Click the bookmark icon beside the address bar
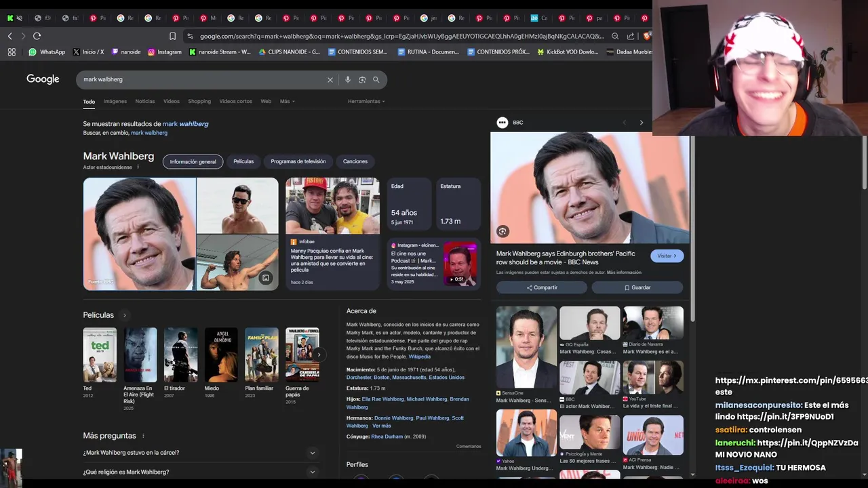Image resolution: width=868 pixels, height=488 pixels. (x=172, y=36)
